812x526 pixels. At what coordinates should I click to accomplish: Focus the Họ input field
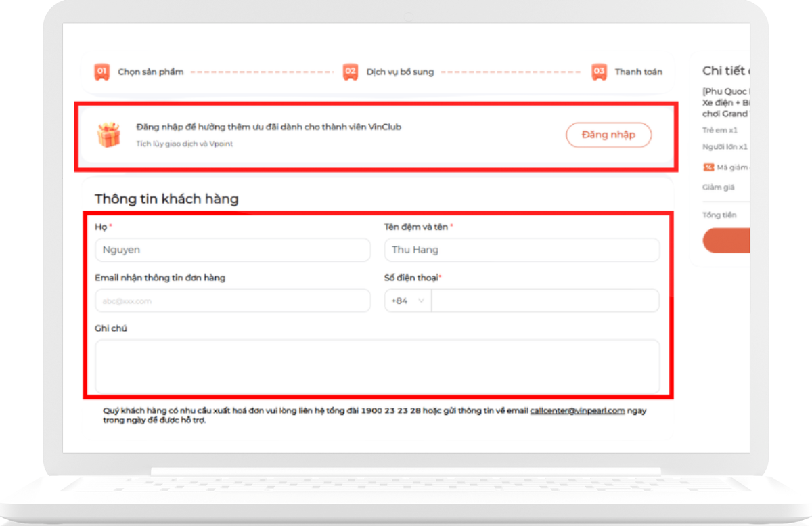pos(233,250)
